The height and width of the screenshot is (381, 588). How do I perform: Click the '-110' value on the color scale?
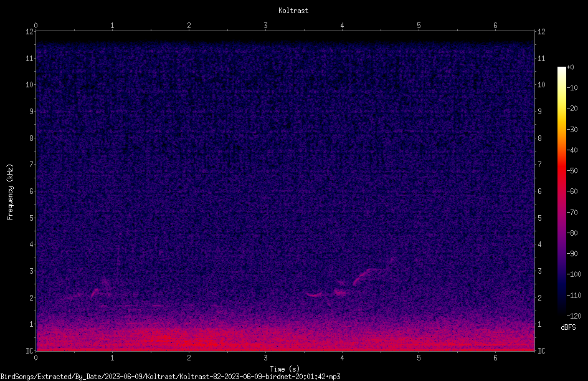click(574, 296)
